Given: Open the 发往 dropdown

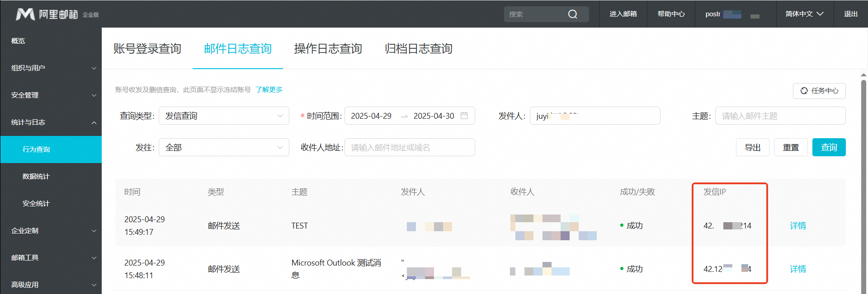Looking at the screenshot, I should pyautogui.click(x=224, y=147).
